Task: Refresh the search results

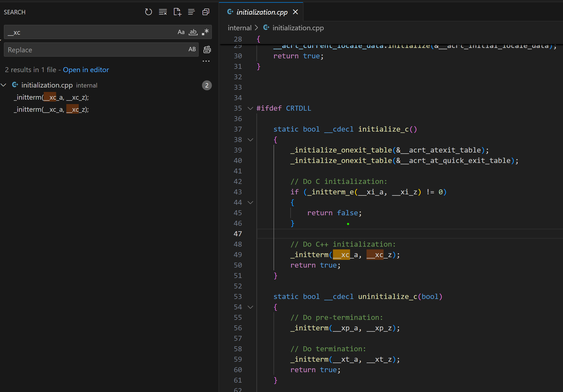Action: (x=148, y=12)
